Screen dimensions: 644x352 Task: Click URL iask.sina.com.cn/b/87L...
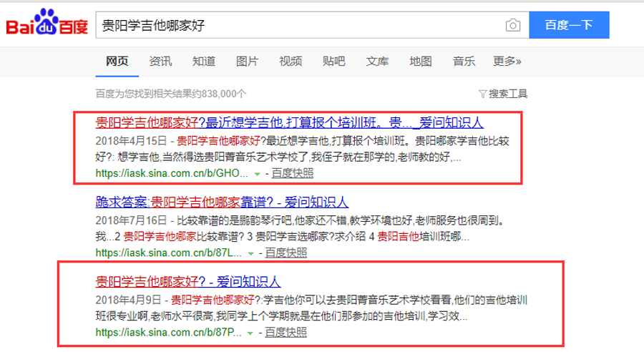coord(168,253)
